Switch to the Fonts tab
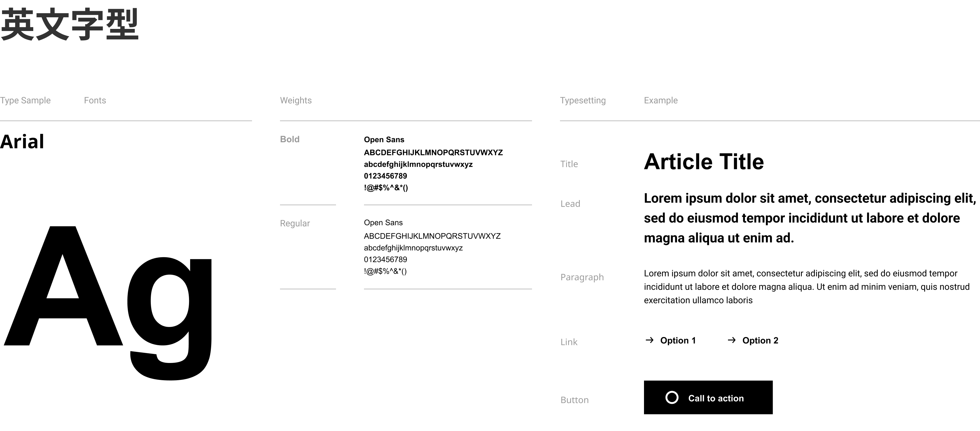980x431 pixels. pos(95,100)
